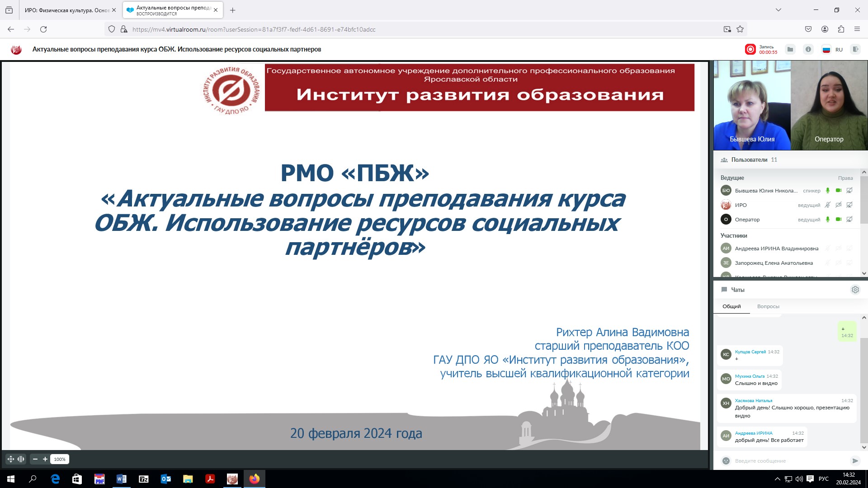Switch to the Вопросы chat tab
The image size is (868, 488).
pos(768,306)
